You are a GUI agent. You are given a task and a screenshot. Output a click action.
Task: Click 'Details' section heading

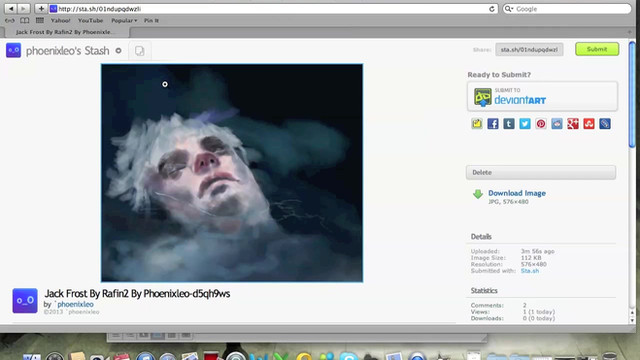(x=481, y=237)
